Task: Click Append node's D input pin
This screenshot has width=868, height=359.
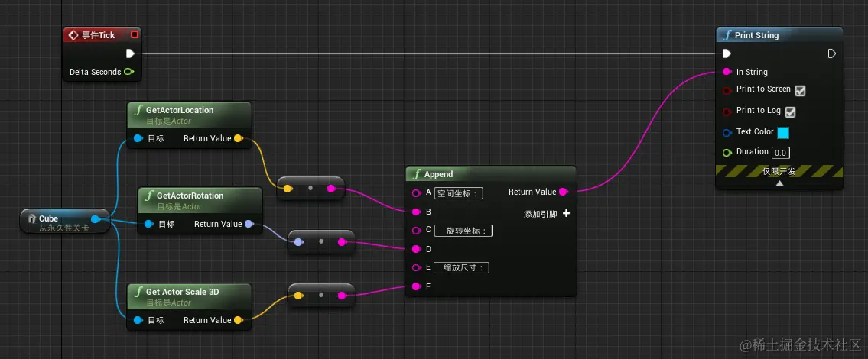Action: 416,249
